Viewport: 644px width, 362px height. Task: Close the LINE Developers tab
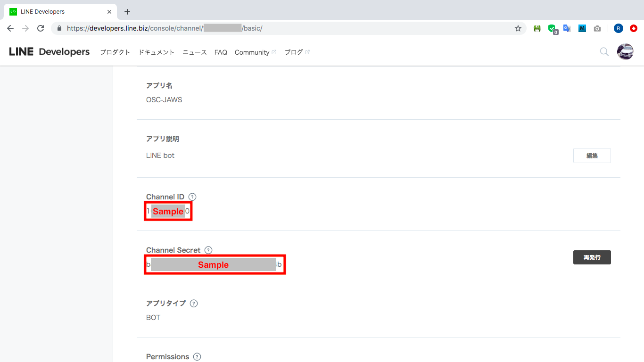point(109,12)
